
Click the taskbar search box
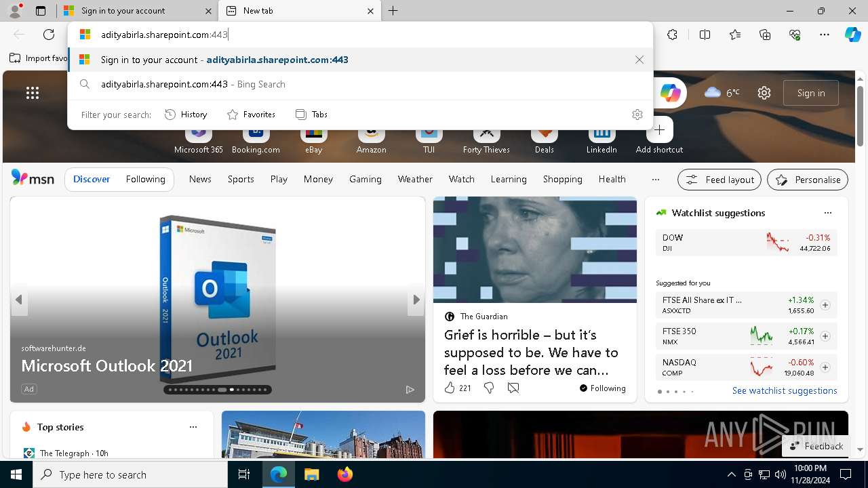(x=130, y=474)
